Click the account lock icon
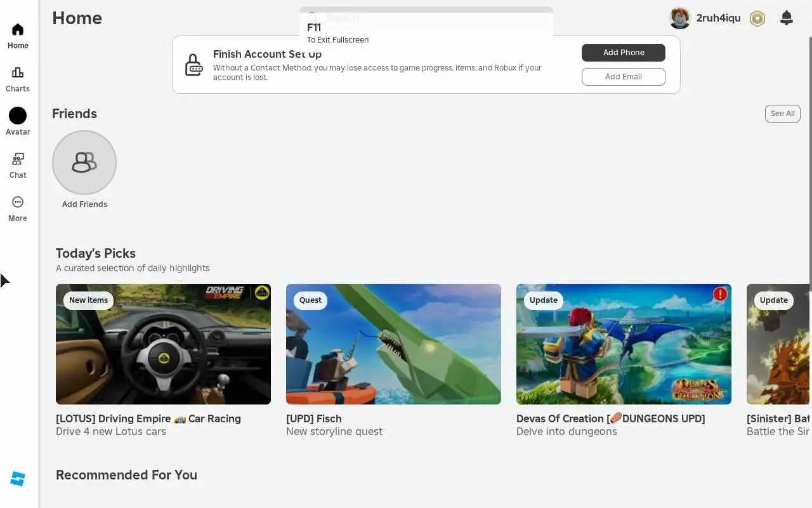812x508 pixels. click(x=193, y=65)
